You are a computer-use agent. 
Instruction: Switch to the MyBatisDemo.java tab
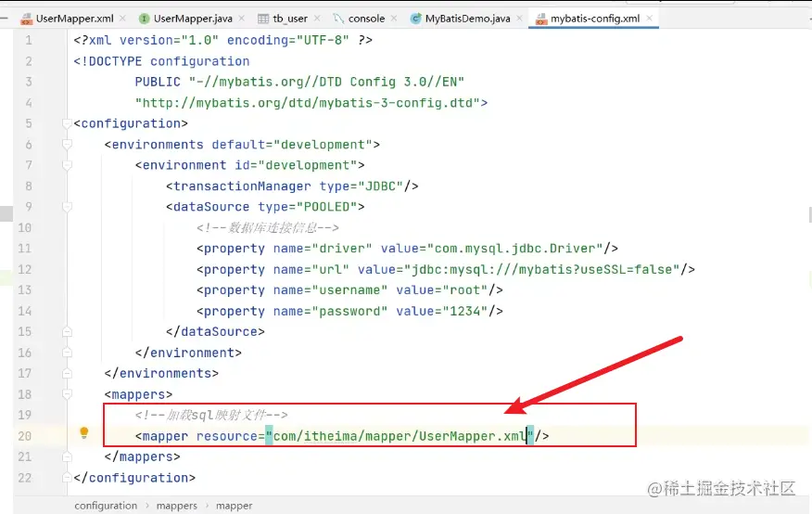pyautogui.click(x=467, y=19)
